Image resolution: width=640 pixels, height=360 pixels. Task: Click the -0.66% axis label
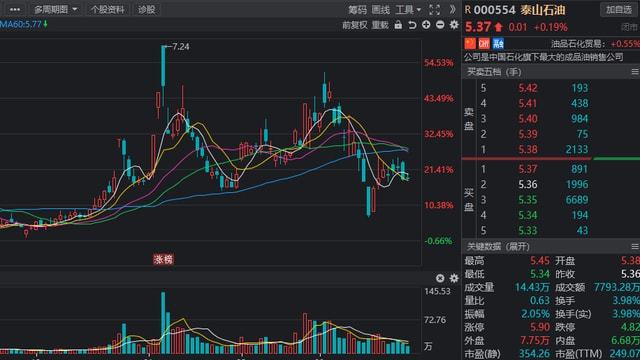[x=438, y=241]
